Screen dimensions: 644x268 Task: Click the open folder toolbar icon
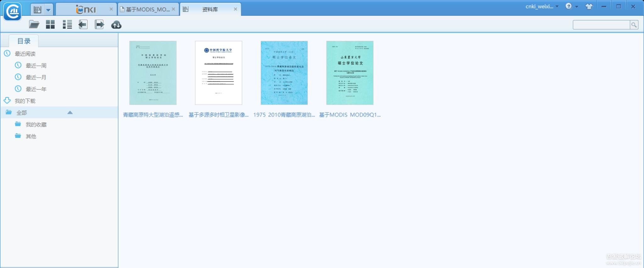34,25
